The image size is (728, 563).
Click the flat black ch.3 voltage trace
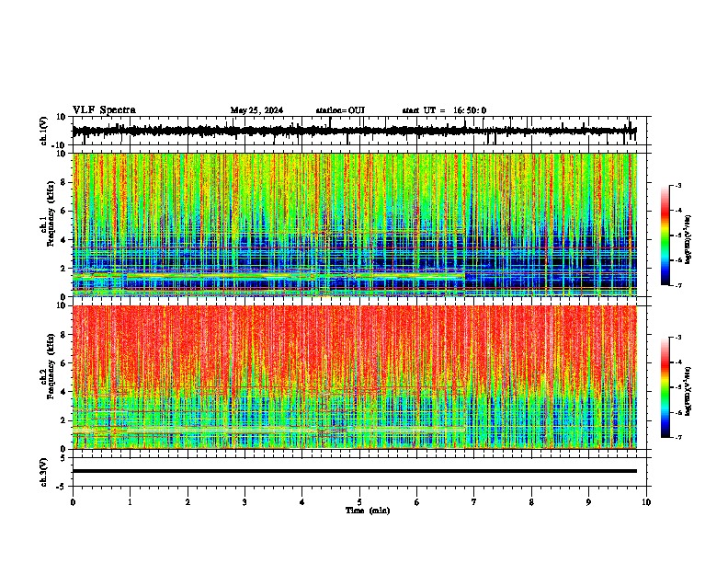354,471
